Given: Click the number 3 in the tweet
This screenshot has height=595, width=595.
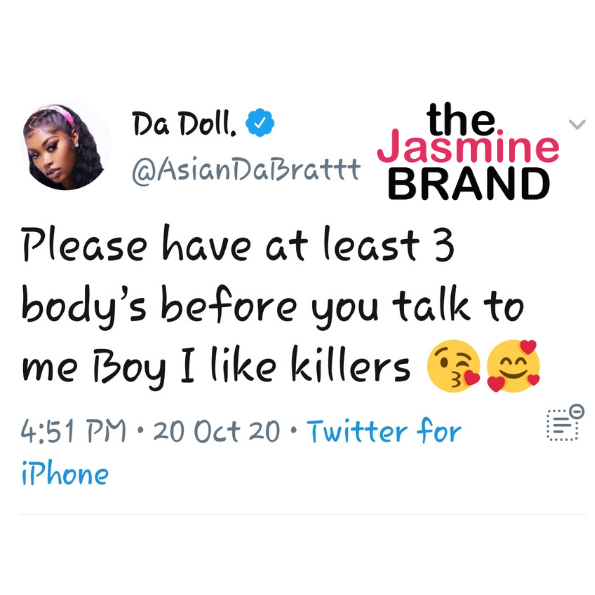Looking at the screenshot, I should tap(444, 246).
